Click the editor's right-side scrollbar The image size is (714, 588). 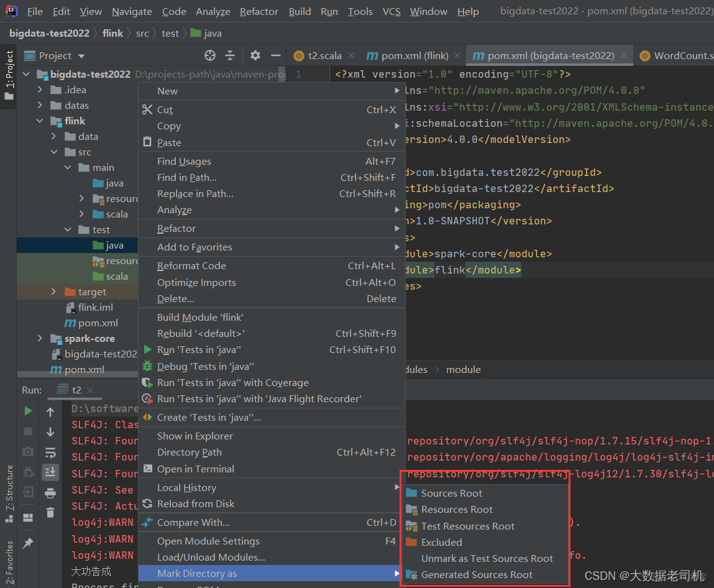tap(710, 186)
